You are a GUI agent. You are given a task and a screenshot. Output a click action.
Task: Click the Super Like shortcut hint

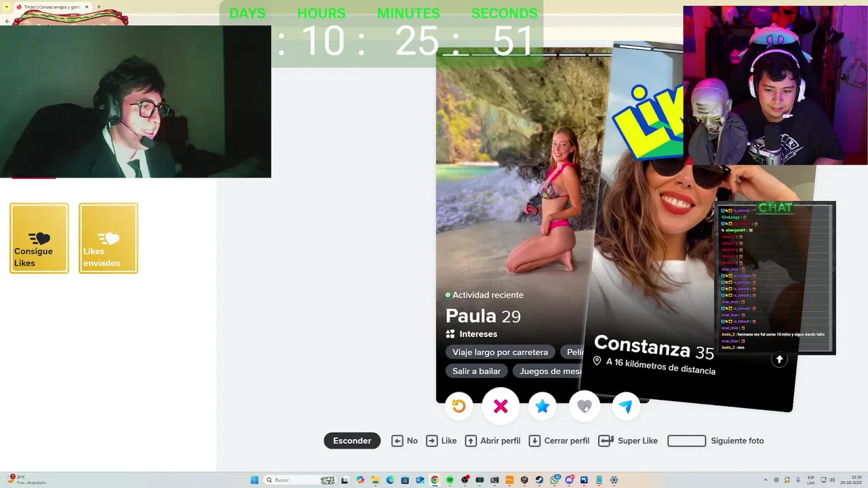pos(629,441)
